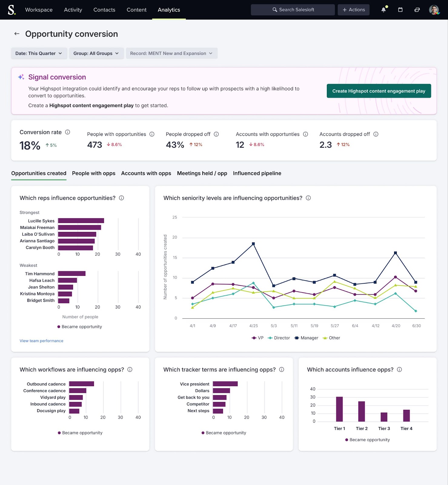Image resolution: width=448 pixels, height=485 pixels.
Task: Open the notifications bell
Action: (384, 10)
